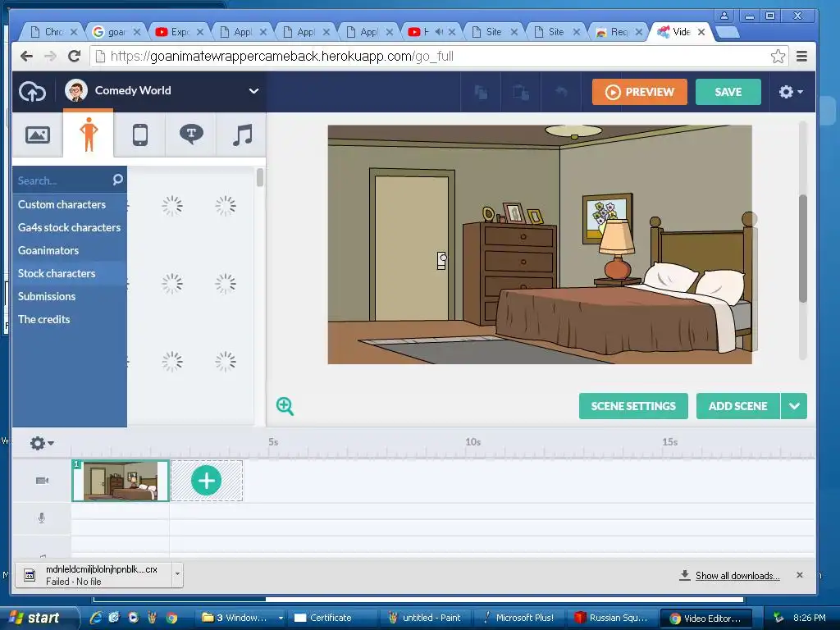Screen dimensions: 840x630
Task: Select scene 1 thumbnail in timeline
Action: 121,481
